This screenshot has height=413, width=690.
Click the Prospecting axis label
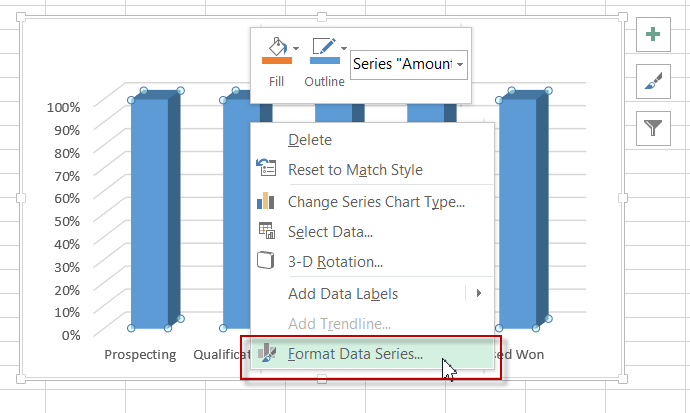[x=140, y=355]
